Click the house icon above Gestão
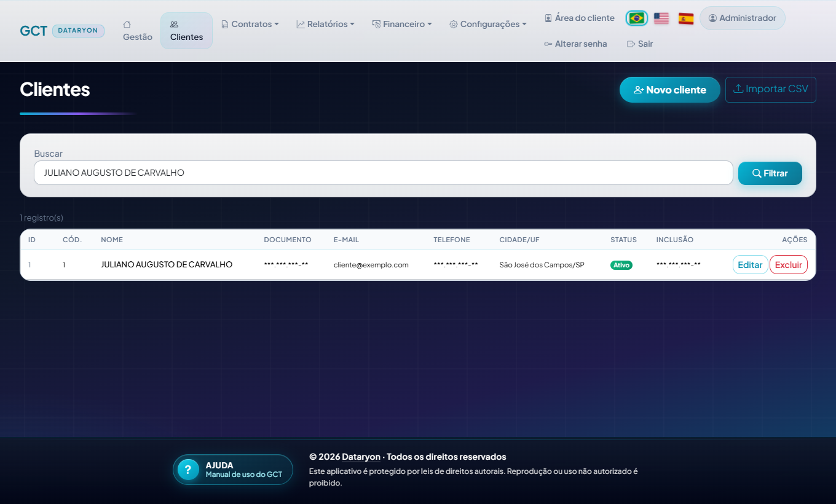Screen dimensions: 836x504 (127, 25)
